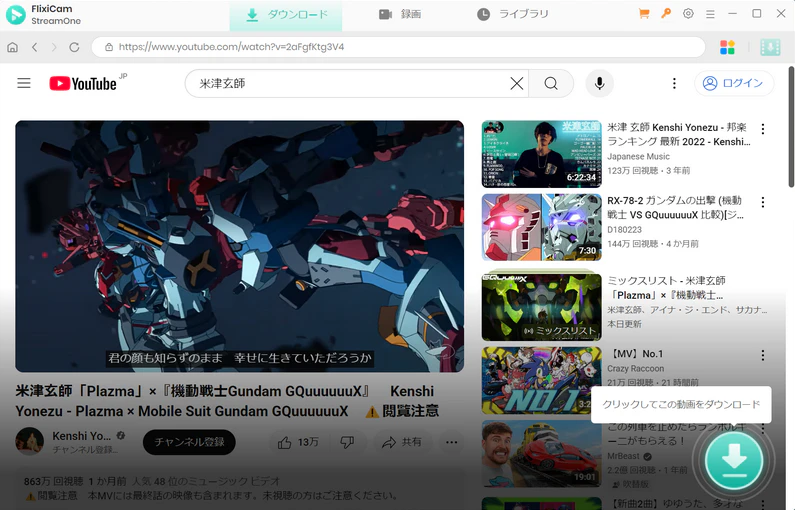The height and width of the screenshot is (510, 795).
Task: Open the ミックスリスト Plazma thumbnail
Action: point(541,306)
